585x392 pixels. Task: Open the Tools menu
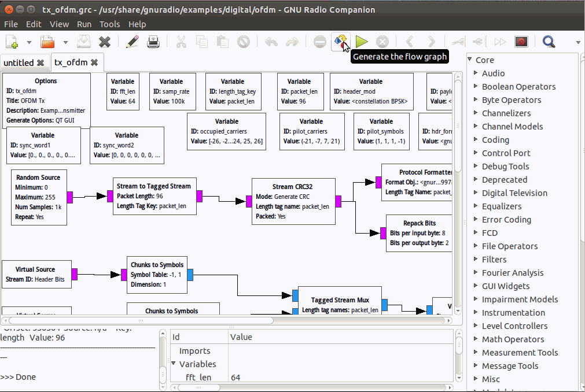coord(110,24)
